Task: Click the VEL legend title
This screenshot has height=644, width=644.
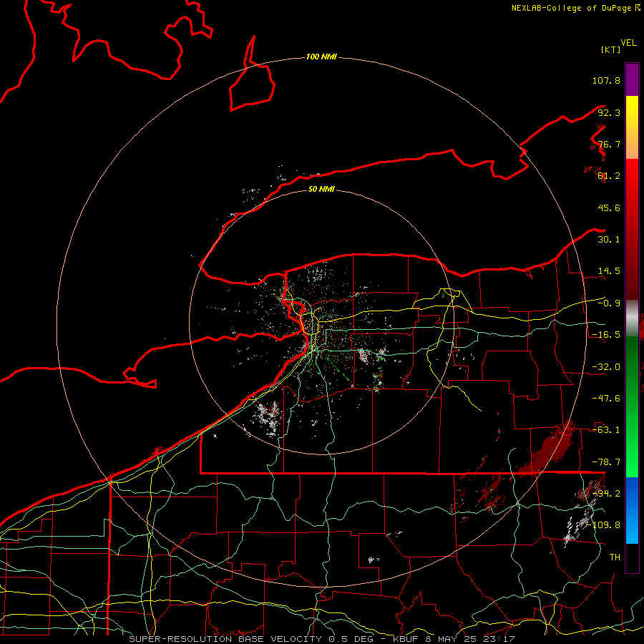Action: (x=628, y=43)
